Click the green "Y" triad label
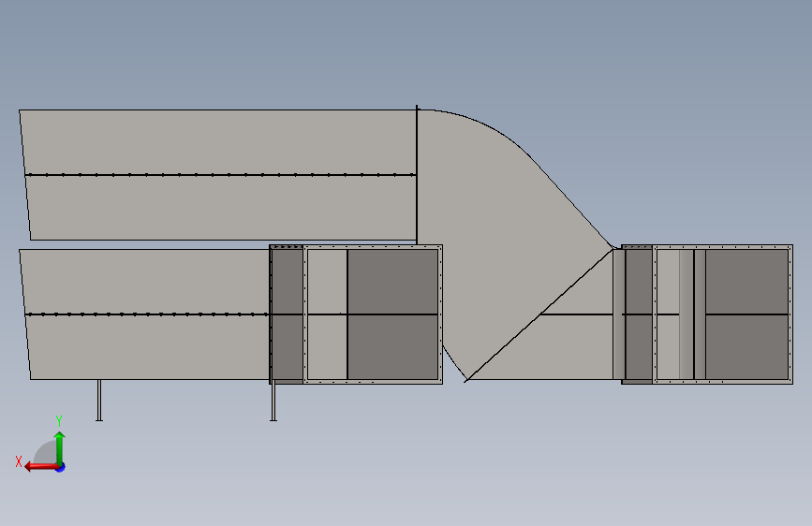812x526 pixels. click(59, 420)
